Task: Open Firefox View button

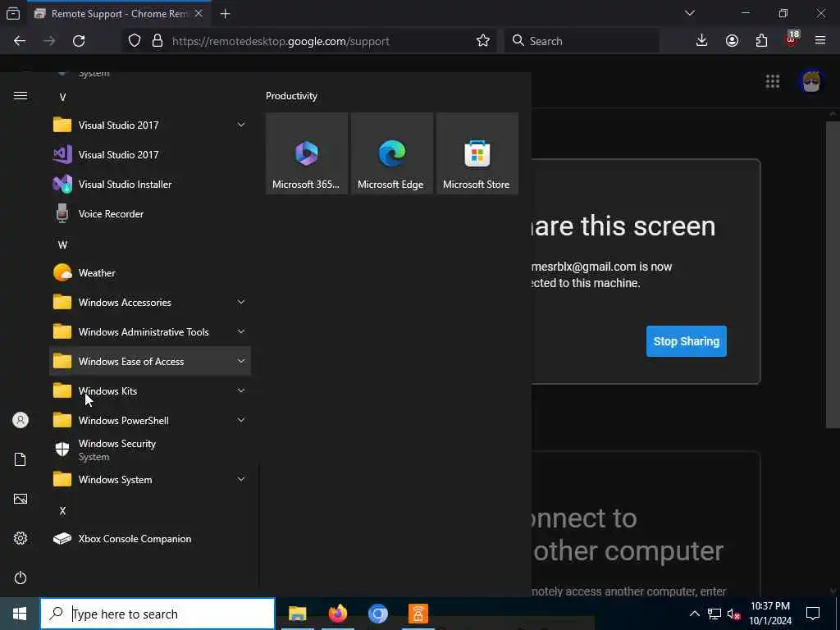Action: coord(13,14)
